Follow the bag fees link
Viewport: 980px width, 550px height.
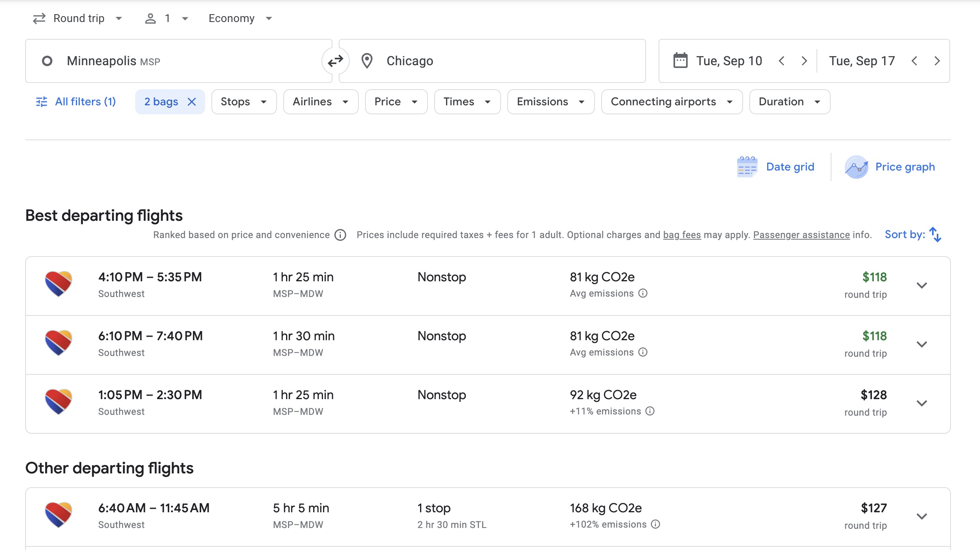click(x=682, y=235)
